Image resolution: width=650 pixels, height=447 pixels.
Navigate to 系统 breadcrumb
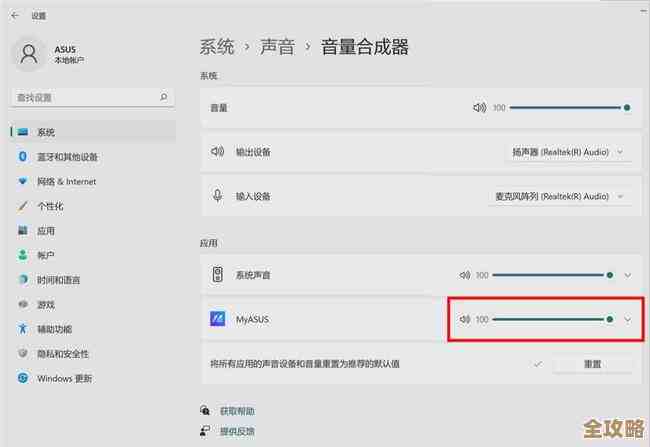point(217,46)
